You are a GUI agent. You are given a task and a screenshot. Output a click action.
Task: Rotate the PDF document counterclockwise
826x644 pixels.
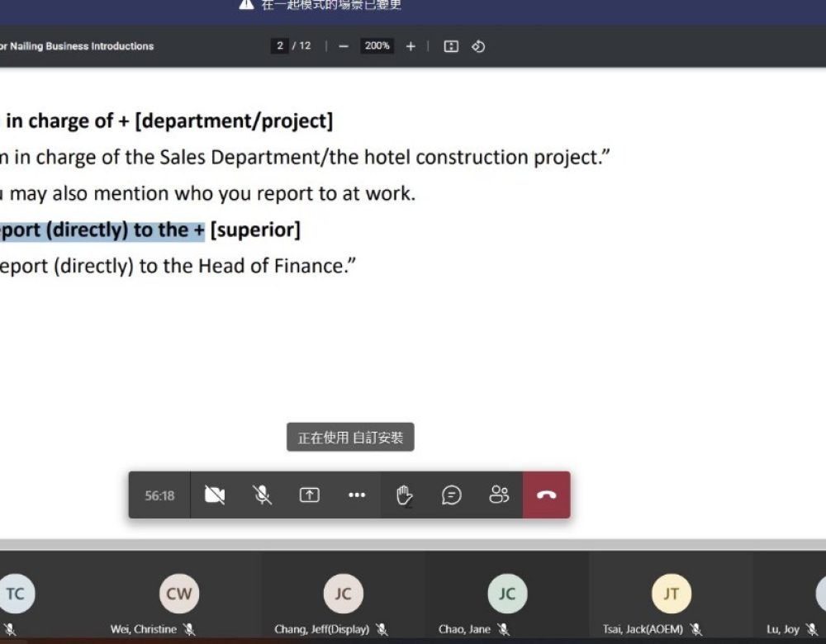click(x=477, y=46)
